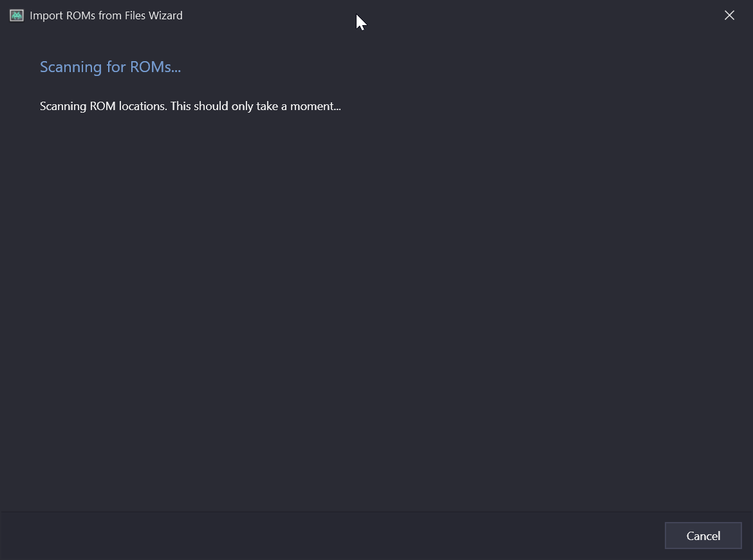Abort the scan using the Cancel button
The height and width of the screenshot is (560, 753).
[703, 536]
